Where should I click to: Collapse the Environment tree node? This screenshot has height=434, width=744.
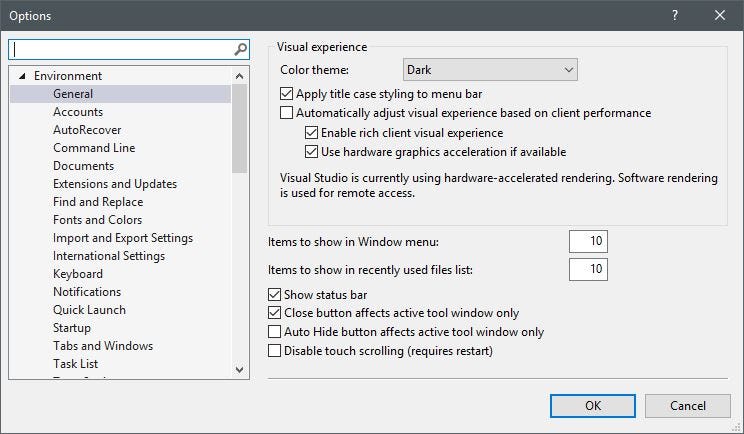coord(22,76)
